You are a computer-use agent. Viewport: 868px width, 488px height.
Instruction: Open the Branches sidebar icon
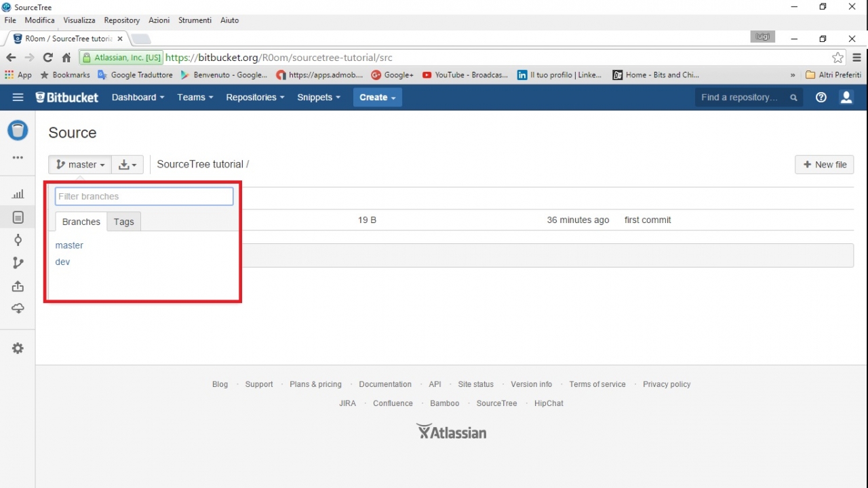(18, 263)
